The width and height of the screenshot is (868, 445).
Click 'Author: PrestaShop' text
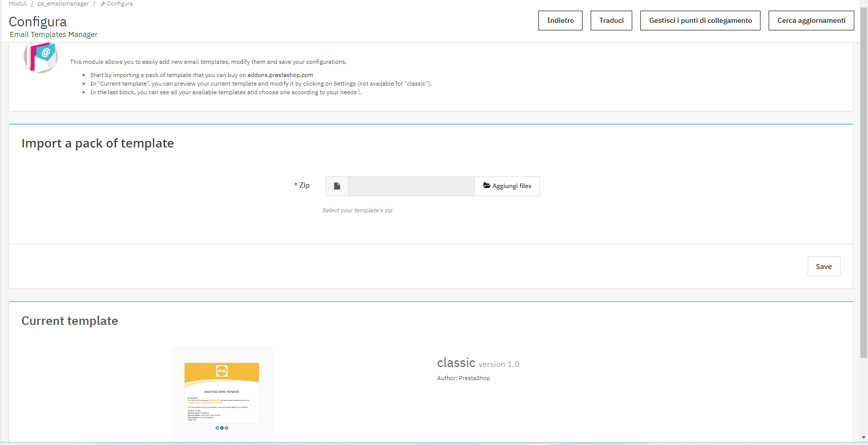point(463,378)
